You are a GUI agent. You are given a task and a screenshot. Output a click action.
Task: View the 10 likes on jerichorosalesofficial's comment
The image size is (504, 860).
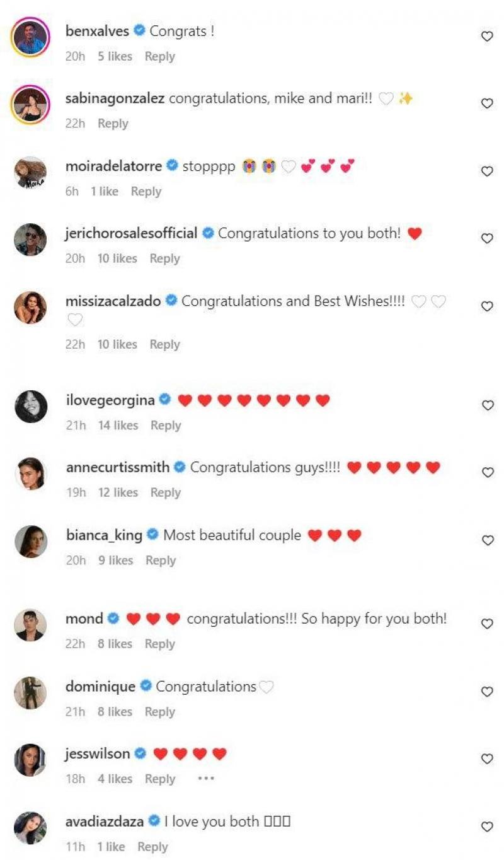[x=117, y=259]
